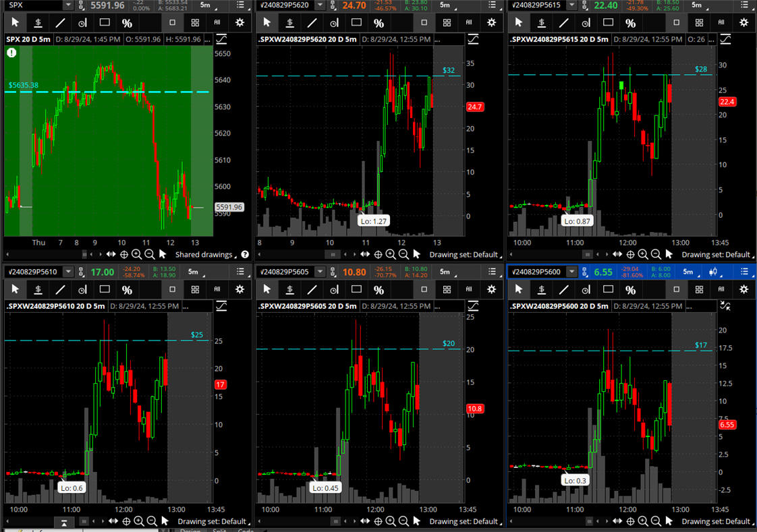The height and width of the screenshot is (532, 757).
Task: Click Shared drawings under the SPX chart
Action: coord(203,254)
